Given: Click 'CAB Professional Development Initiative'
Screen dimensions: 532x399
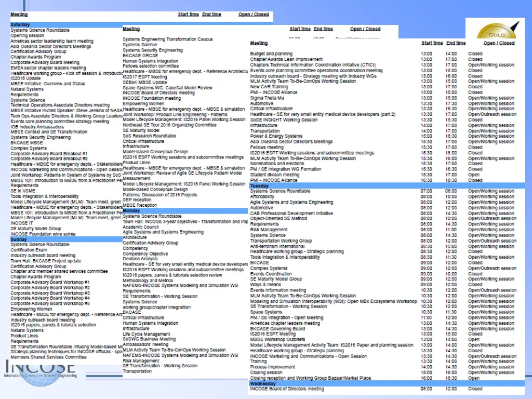Looking at the screenshot, I should (291, 214).
